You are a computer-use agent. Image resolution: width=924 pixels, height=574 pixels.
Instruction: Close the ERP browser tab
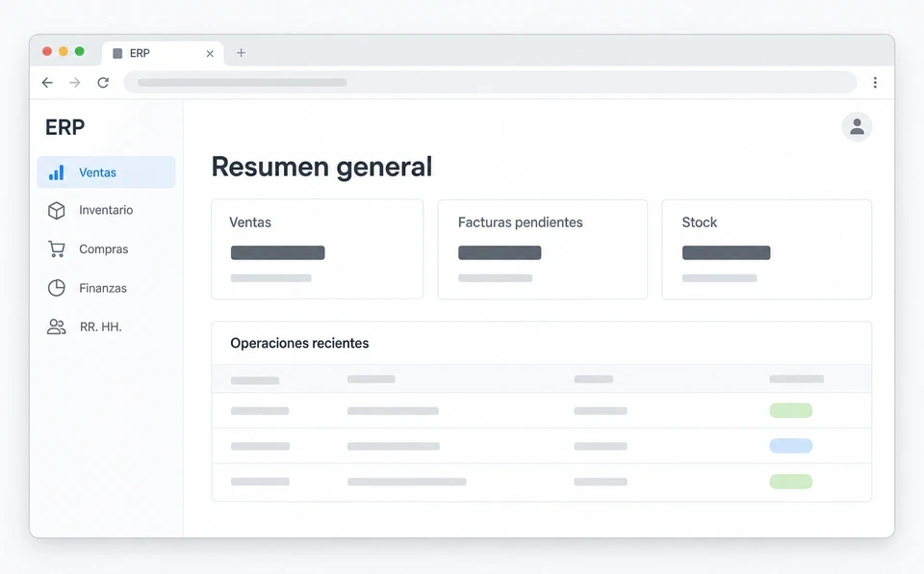210,54
